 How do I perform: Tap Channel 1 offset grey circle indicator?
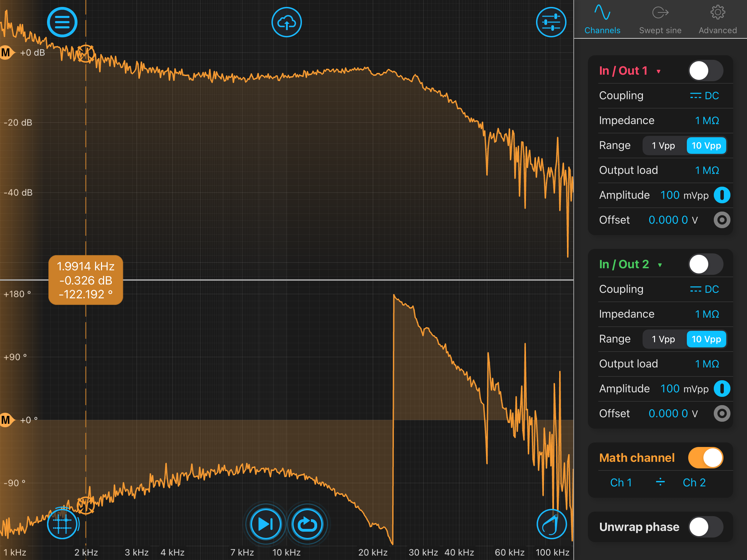[722, 220]
